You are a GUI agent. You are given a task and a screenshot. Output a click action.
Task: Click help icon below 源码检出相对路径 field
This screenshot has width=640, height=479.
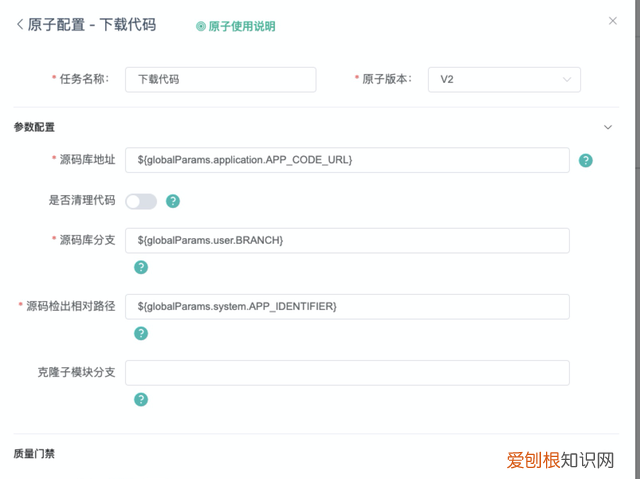(141, 333)
